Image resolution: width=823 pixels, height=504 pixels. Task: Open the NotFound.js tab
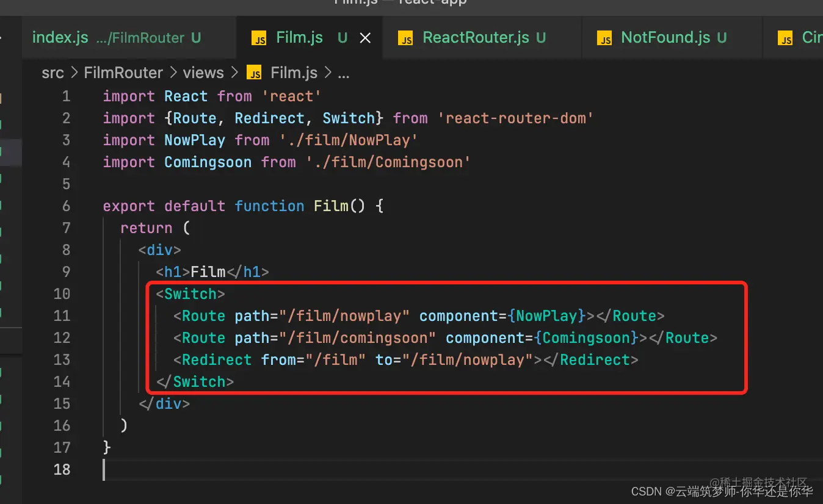pyautogui.click(x=672, y=38)
